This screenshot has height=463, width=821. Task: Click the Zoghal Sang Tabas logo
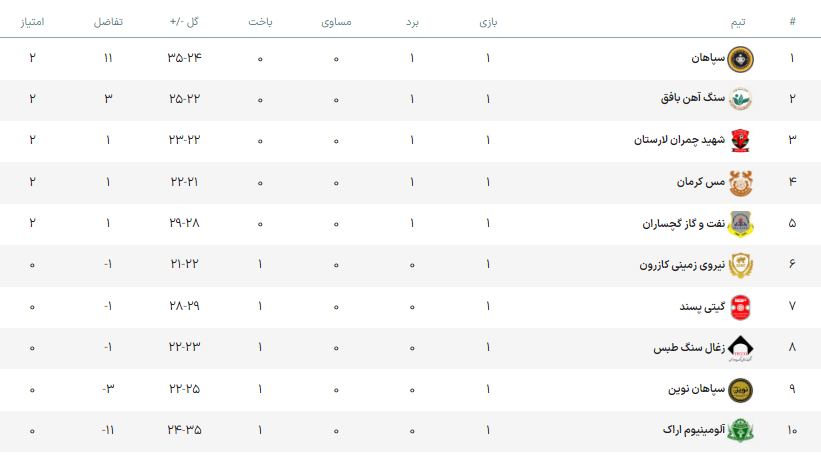pyautogui.click(x=740, y=348)
